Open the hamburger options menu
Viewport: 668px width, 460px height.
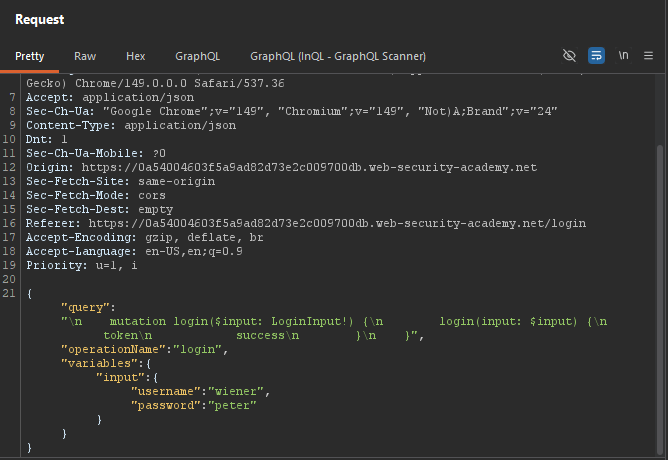(x=648, y=55)
